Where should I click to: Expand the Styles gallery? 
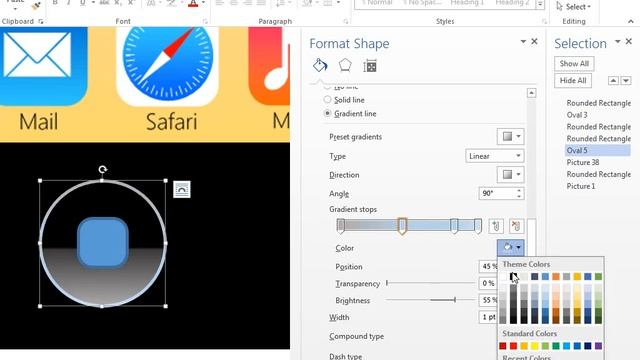540,4
